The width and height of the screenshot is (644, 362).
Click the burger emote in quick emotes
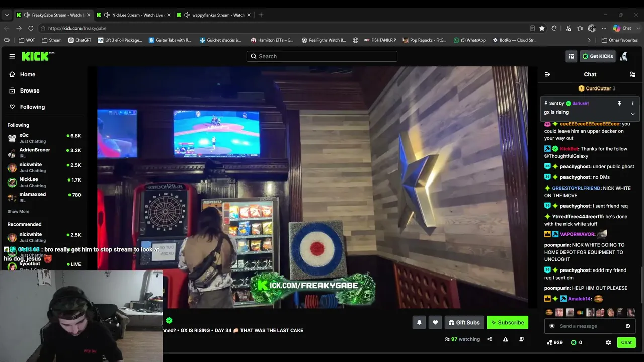[x=549, y=312]
